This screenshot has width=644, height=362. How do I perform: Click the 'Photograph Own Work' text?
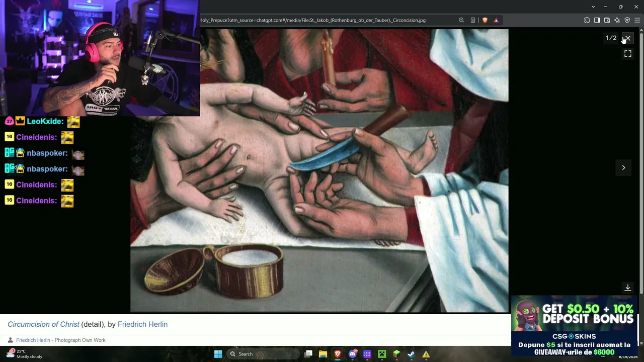click(80, 340)
